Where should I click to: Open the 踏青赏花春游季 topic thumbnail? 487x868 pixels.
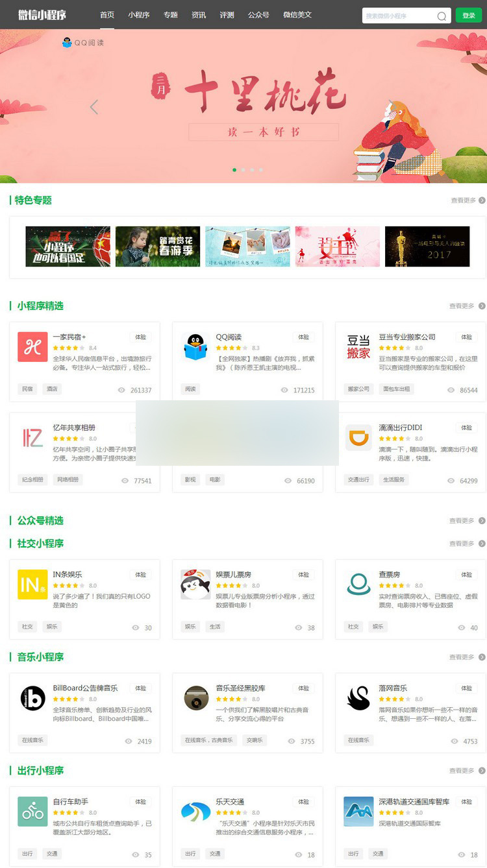click(158, 247)
